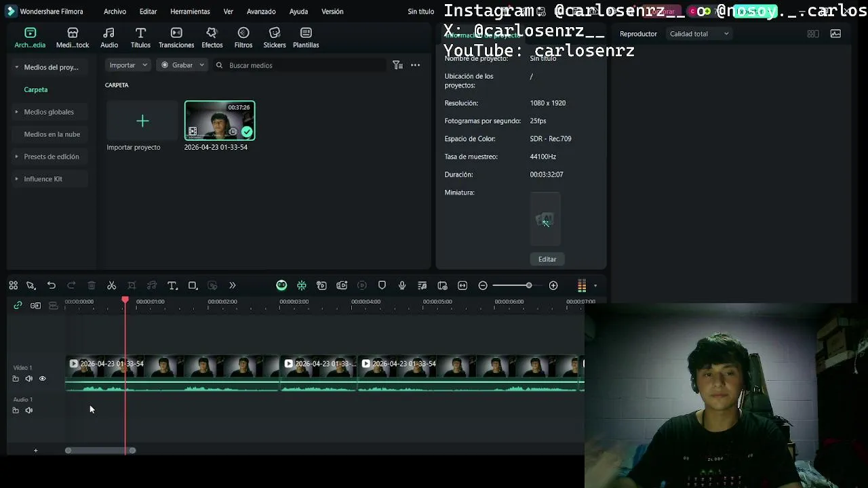Select the 2026-04-23 01-33-54 media thumbnail
868x488 pixels.
[220, 121]
